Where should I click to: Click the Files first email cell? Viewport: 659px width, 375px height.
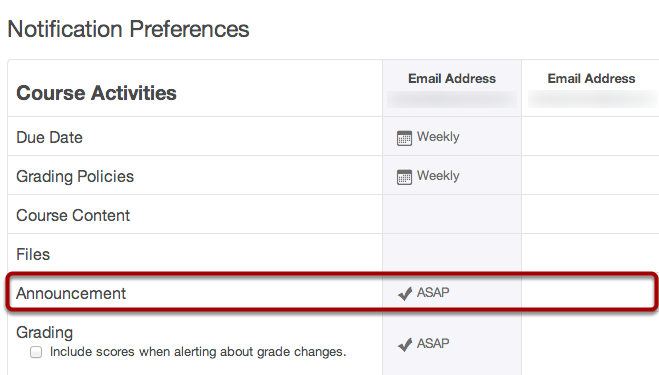(452, 253)
